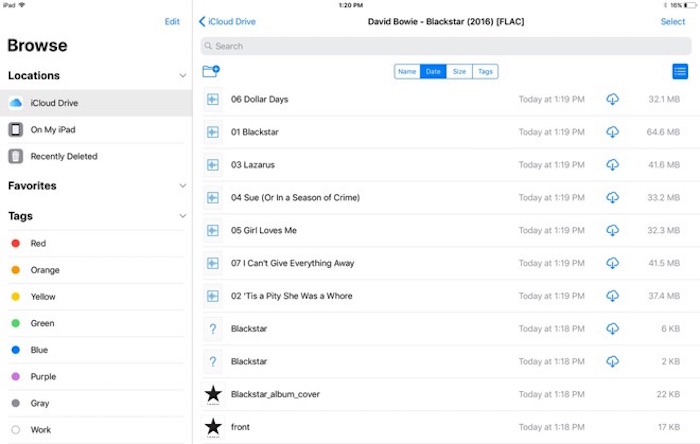This screenshot has height=444, width=700.
Task: Choose the Green tag
Action: point(96,323)
